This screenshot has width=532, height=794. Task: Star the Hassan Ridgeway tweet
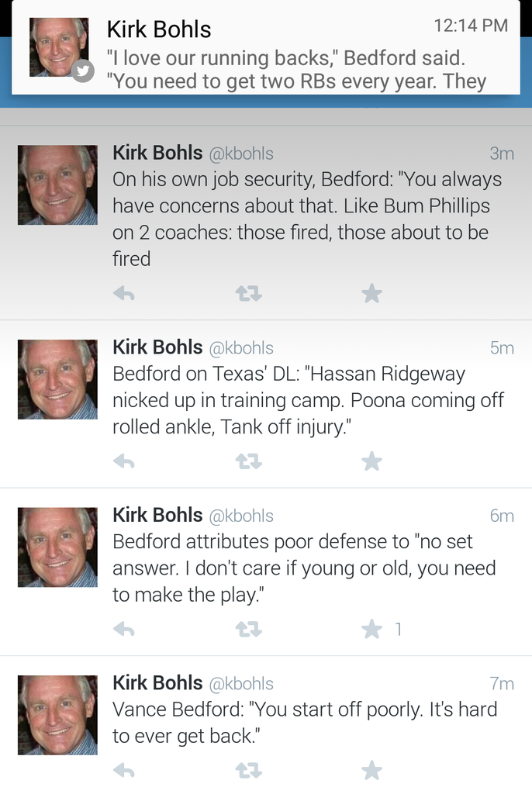(x=371, y=461)
